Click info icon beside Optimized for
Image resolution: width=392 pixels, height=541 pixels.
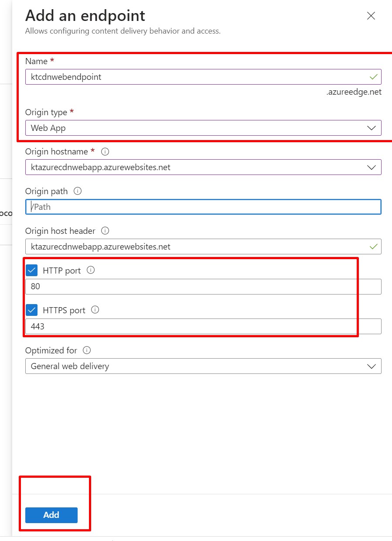(87, 350)
